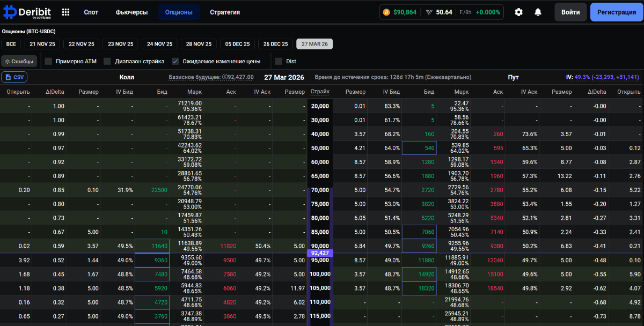This screenshot has height=326, width=644.
Task: Open the Фьючерсы menu
Action: (x=131, y=12)
